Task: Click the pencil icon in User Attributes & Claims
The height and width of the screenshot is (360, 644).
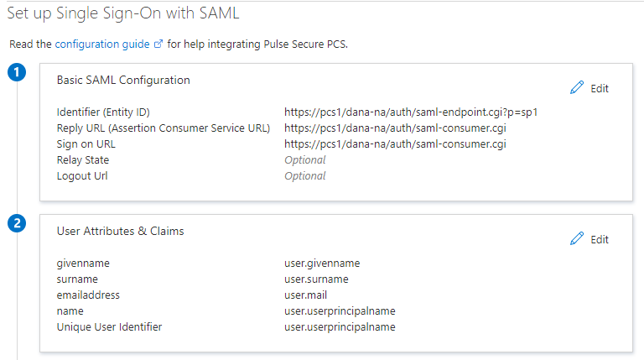Action: (576, 239)
